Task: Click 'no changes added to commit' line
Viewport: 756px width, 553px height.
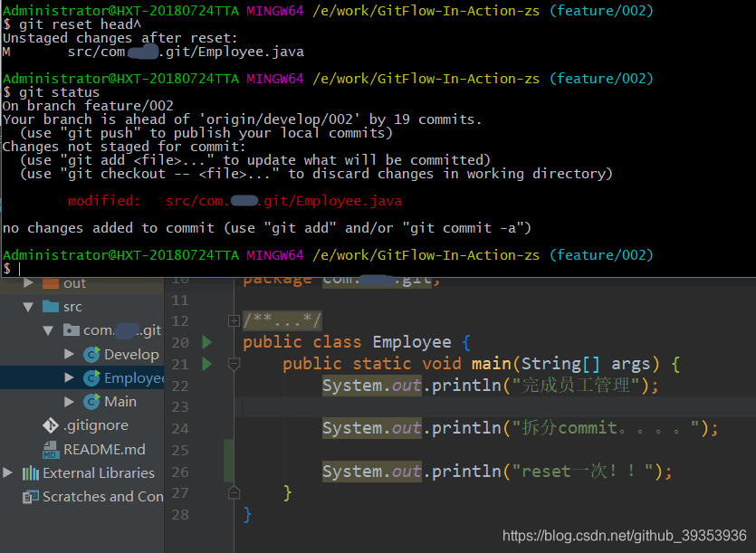Action: tap(266, 227)
